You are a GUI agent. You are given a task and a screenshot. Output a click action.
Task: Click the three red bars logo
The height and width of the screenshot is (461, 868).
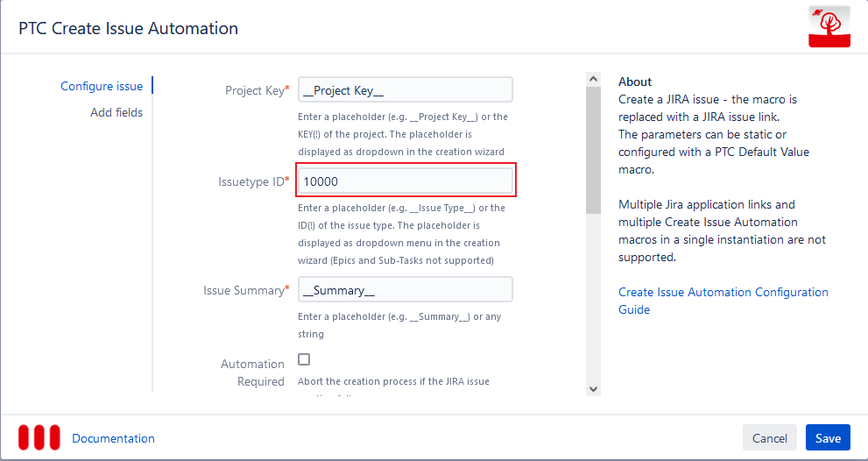pos(39,437)
